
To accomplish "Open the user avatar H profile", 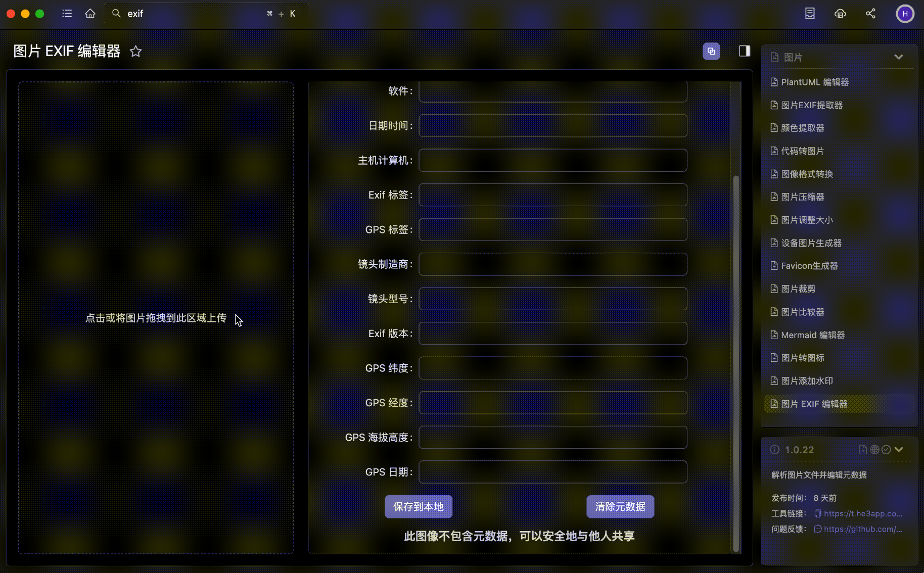I will tap(904, 14).
